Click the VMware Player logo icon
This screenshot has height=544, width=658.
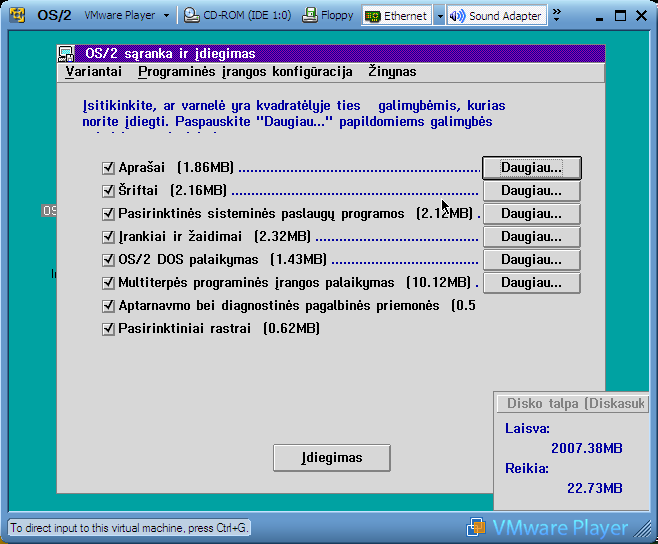[x=17, y=16]
